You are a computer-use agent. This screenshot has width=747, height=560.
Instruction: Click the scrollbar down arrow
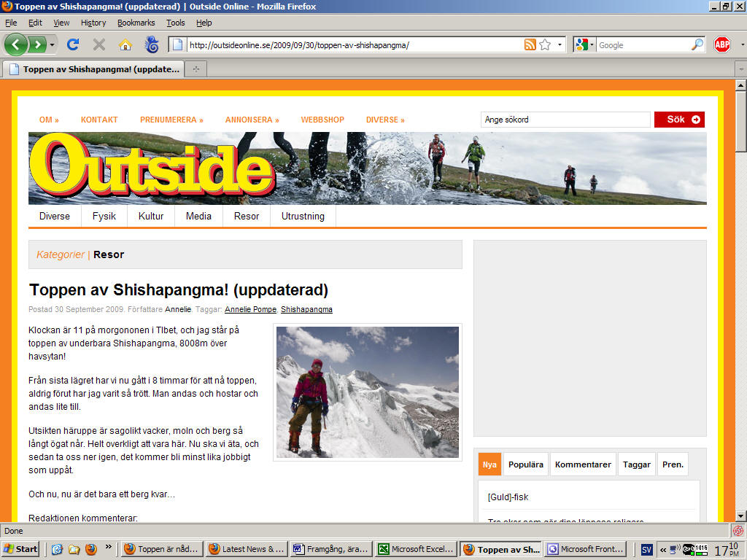click(x=741, y=516)
